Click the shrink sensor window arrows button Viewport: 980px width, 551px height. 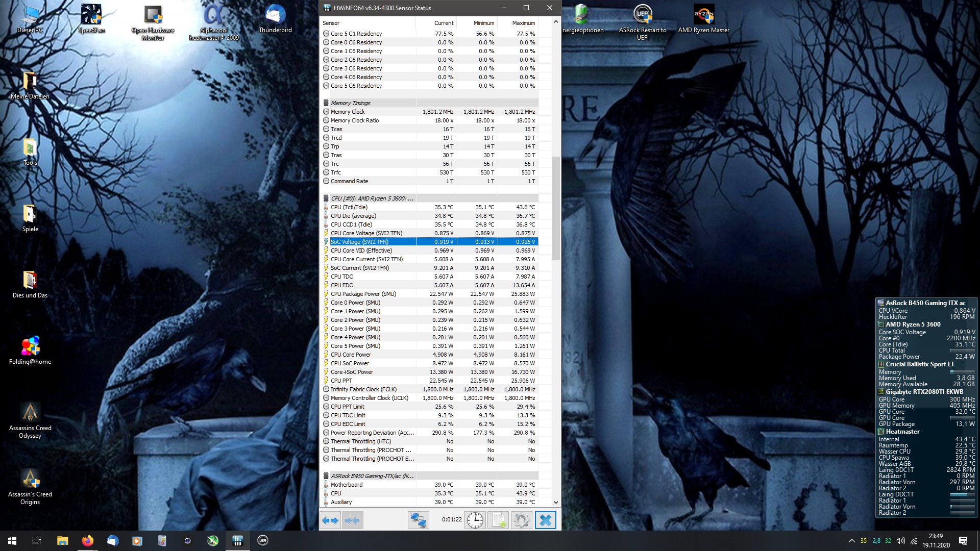(x=352, y=520)
